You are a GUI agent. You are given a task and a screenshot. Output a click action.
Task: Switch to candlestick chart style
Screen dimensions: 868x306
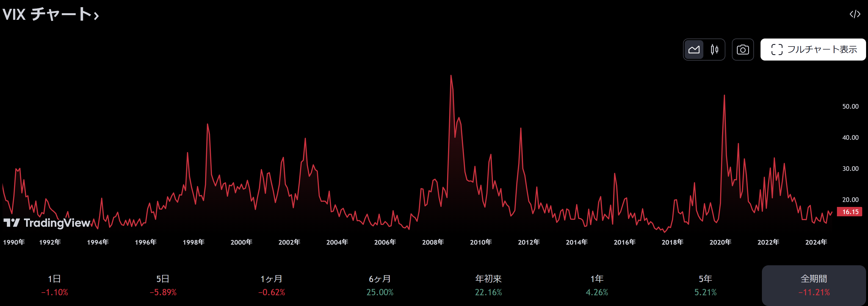(714, 50)
